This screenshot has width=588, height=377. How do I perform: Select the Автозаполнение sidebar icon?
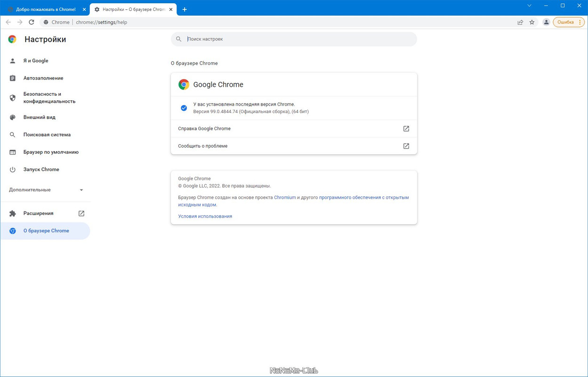(x=43, y=78)
